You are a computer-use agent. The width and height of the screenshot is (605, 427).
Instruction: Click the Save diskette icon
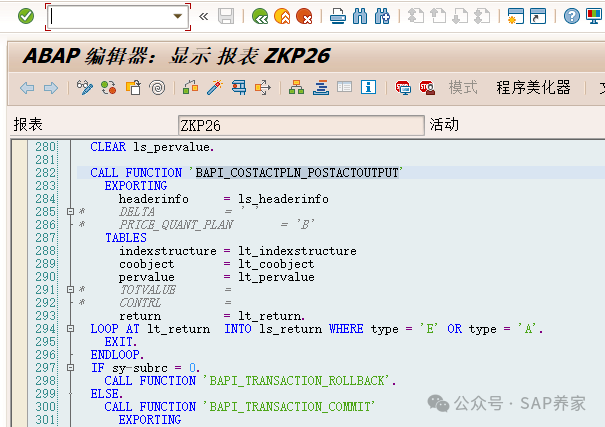[226, 16]
